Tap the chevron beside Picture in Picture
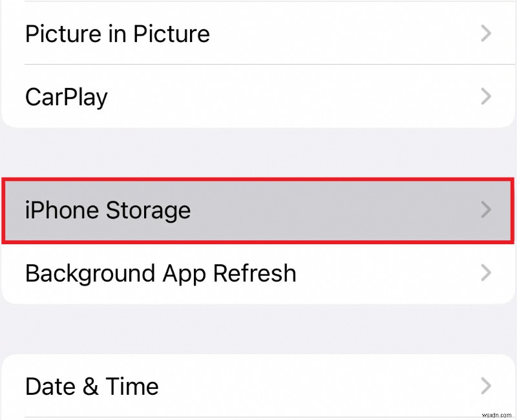The height and width of the screenshot is (420, 517). (485, 34)
